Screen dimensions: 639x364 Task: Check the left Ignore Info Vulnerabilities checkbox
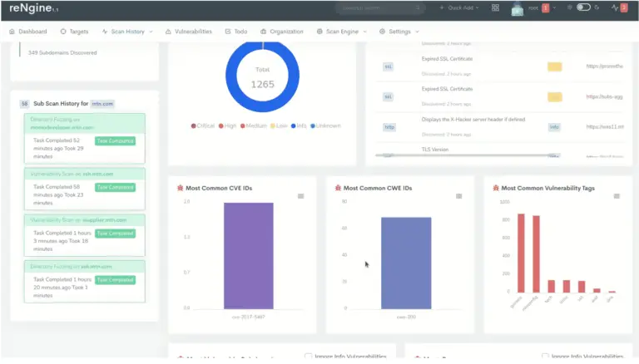[x=308, y=357]
